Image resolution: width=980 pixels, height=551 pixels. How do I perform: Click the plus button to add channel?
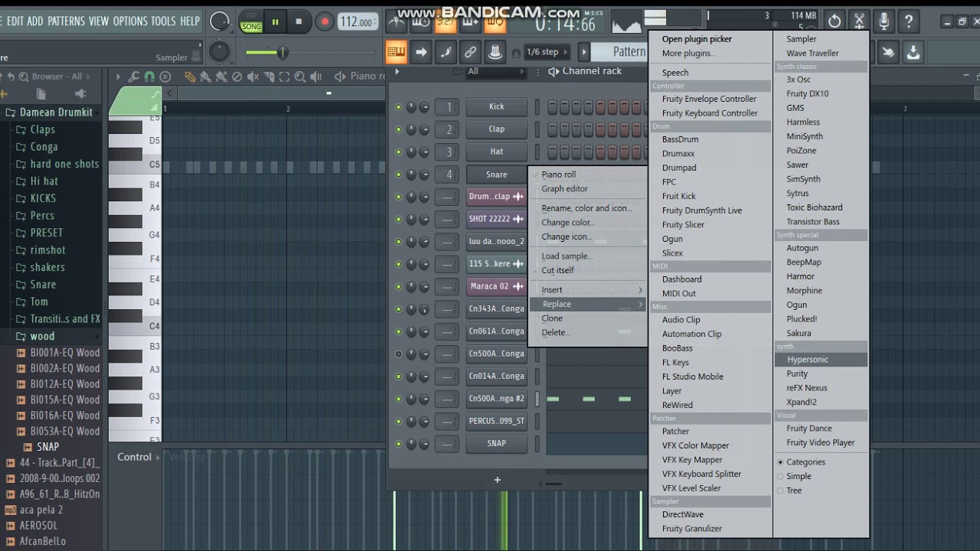pos(497,480)
